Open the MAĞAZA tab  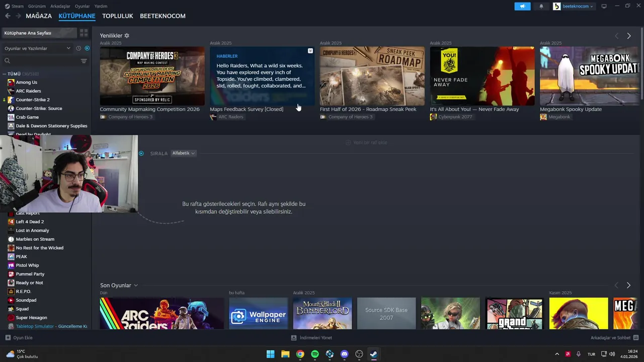click(39, 16)
